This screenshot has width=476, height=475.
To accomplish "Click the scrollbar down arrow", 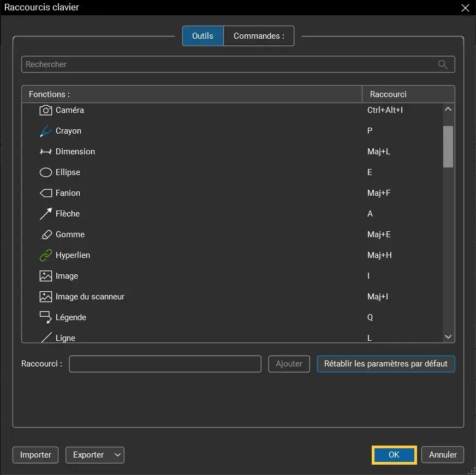I will (448, 336).
